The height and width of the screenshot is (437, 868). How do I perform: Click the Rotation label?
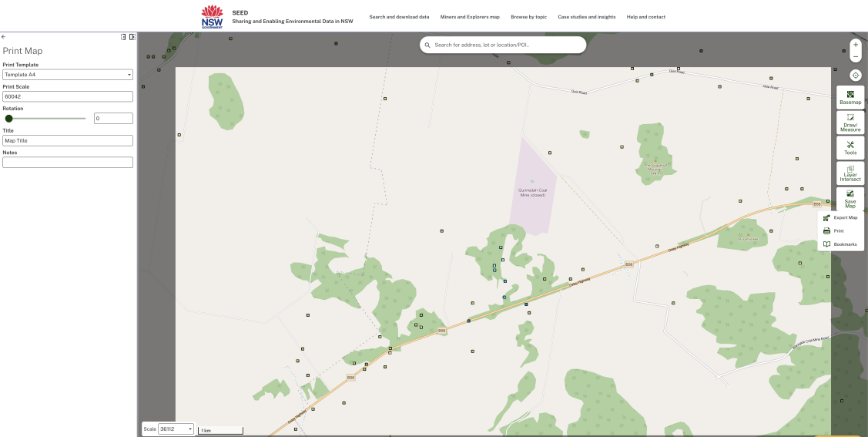click(x=13, y=109)
